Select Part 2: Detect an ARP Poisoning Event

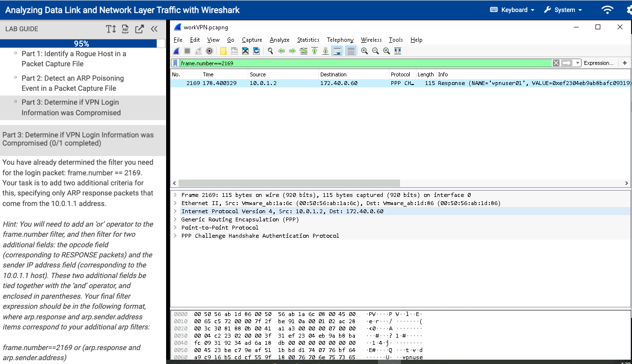(x=72, y=83)
